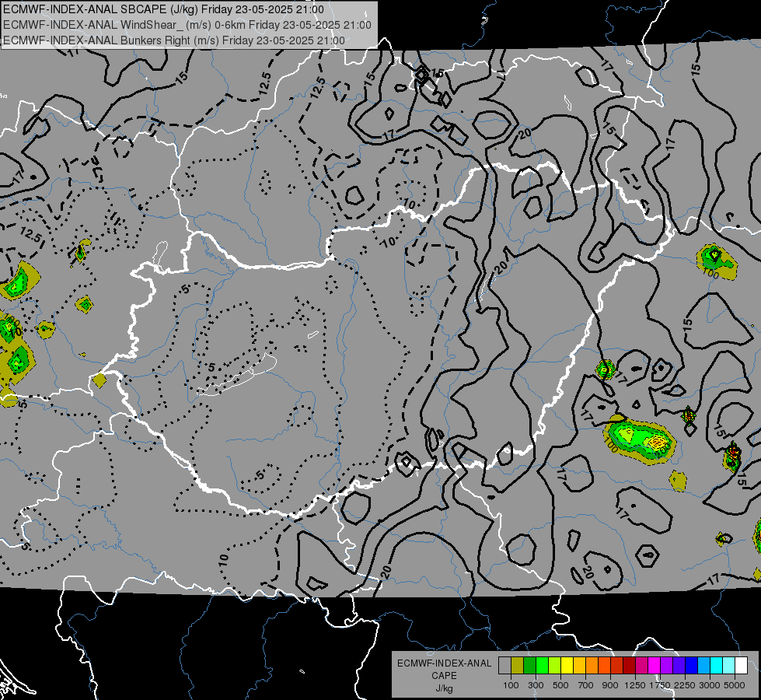Choose the white legend swatch
The height and width of the screenshot is (700, 761).
(x=741, y=666)
